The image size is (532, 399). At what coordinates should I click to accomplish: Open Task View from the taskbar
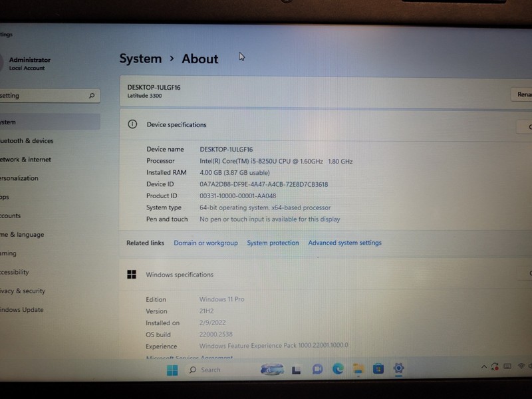click(296, 370)
